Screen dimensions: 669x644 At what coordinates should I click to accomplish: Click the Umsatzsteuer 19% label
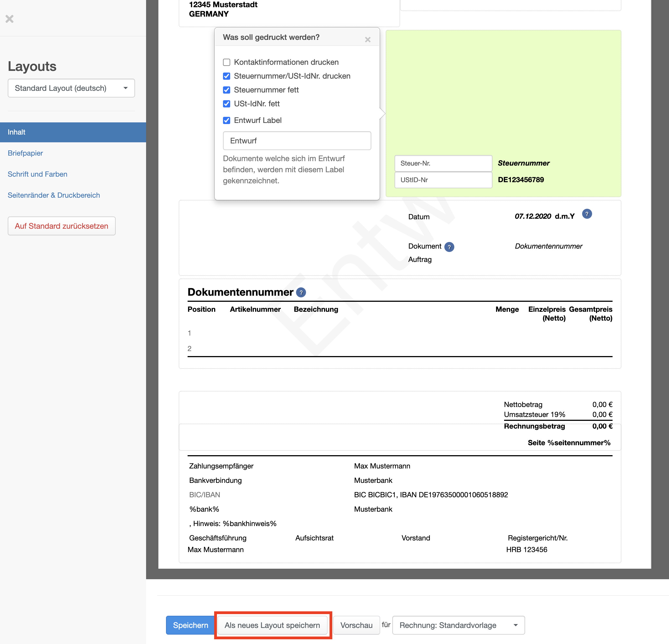pyautogui.click(x=535, y=414)
